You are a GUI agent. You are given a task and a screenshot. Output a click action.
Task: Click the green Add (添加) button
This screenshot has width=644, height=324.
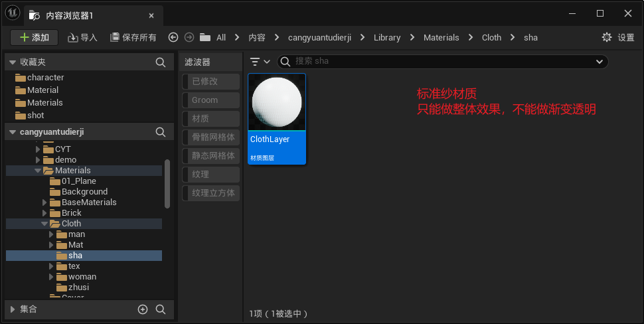click(35, 38)
